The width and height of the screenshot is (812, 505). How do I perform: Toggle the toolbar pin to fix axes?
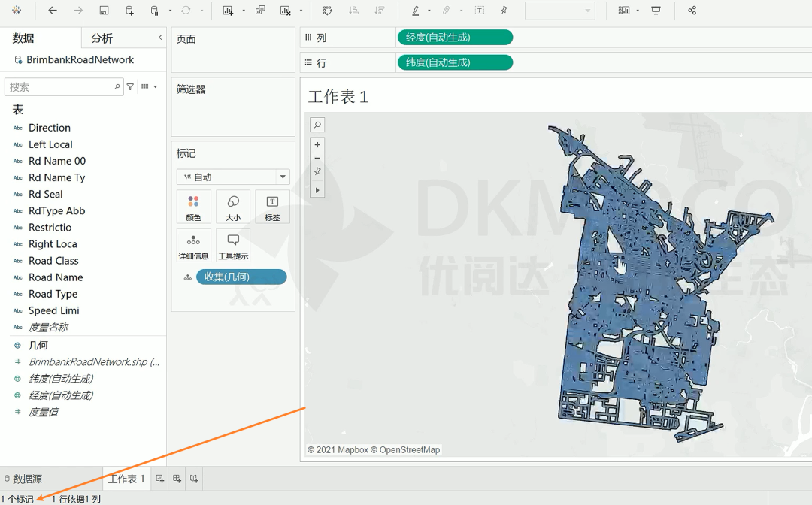click(504, 11)
